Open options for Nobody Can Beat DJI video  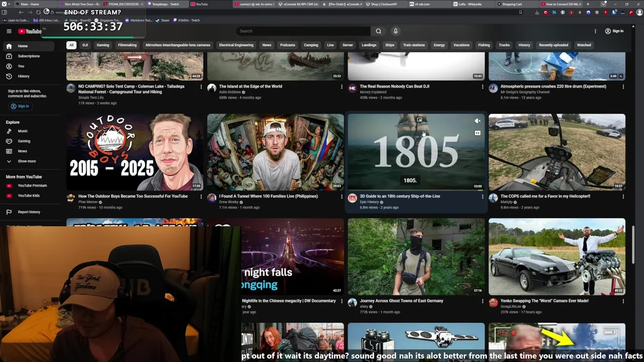click(482, 86)
